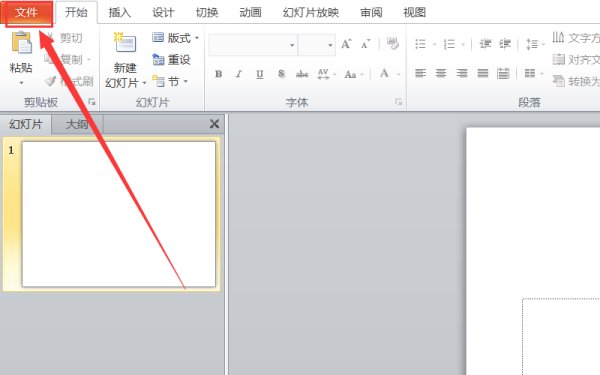Click the 粘贴 paste icon

point(21,43)
